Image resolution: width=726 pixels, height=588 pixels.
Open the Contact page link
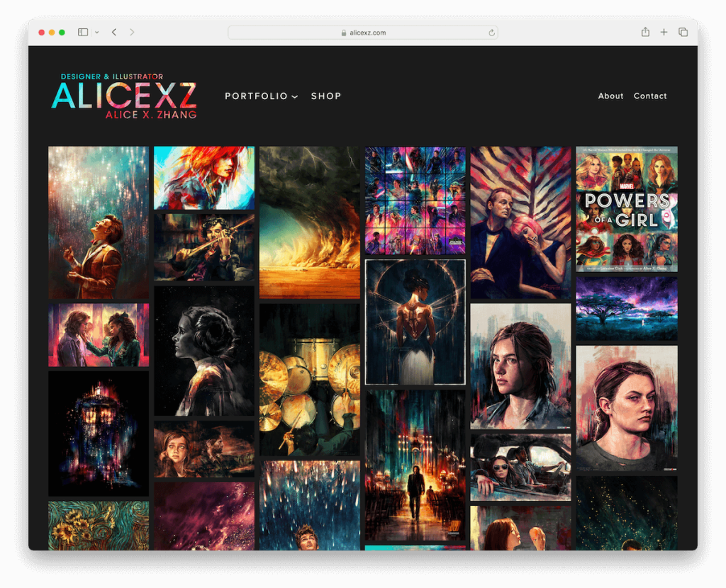coord(650,96)
